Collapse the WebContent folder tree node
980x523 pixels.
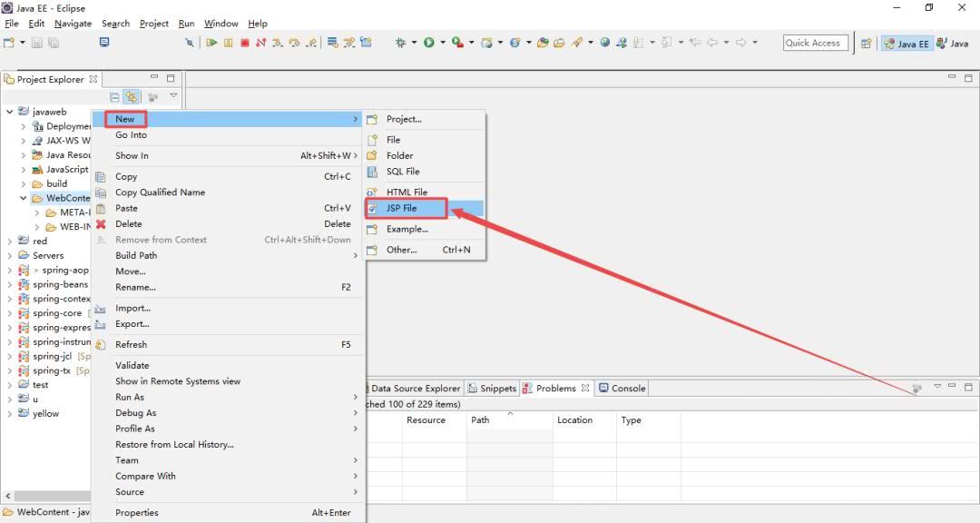point(23,198)
